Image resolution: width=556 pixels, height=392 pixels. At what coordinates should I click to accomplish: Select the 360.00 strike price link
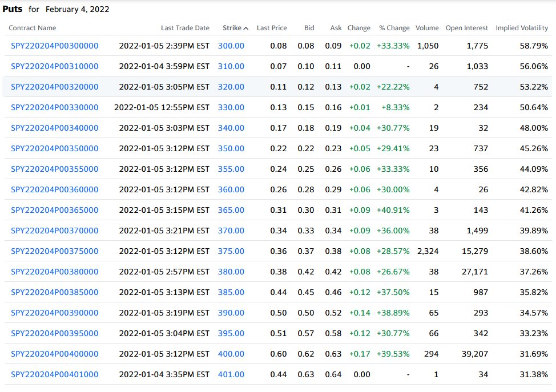point(231,189)
